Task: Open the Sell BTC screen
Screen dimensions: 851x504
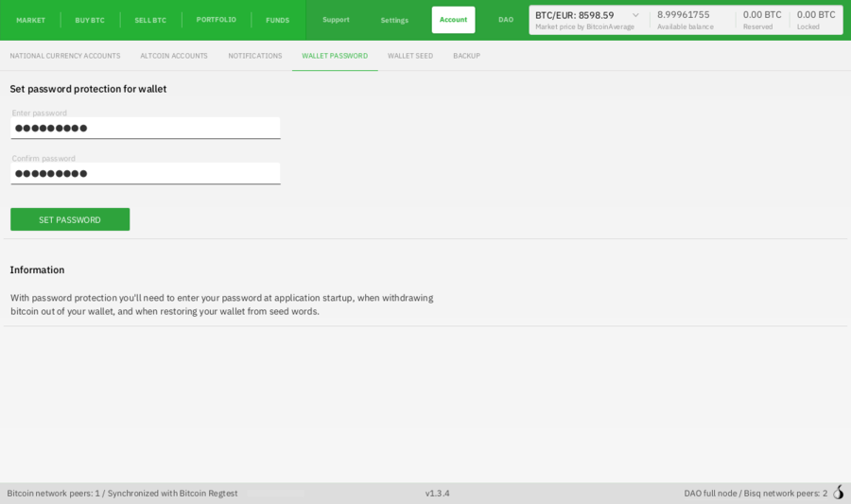Action: (x=150, y=20)
